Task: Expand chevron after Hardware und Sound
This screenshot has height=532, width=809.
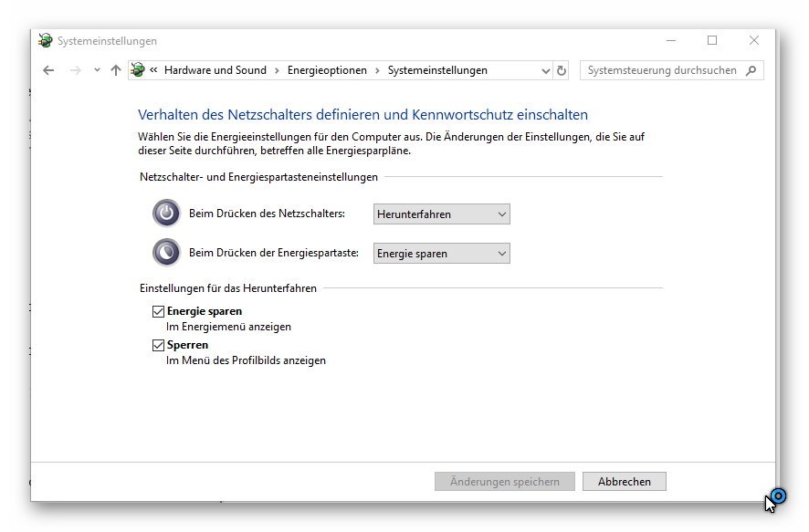Action: pyautogui.click(x=277, y=70)
